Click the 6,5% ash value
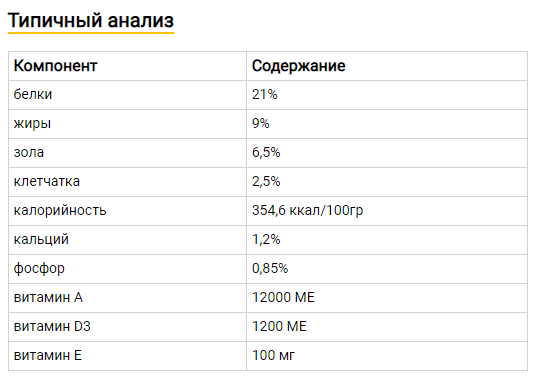 click(266, 153)
